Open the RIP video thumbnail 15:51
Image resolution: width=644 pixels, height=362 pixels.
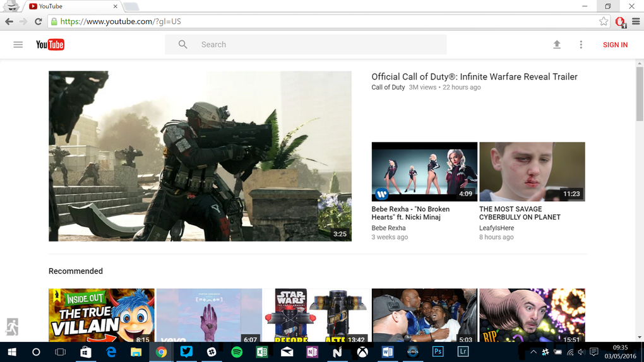(x=532, y=315)
